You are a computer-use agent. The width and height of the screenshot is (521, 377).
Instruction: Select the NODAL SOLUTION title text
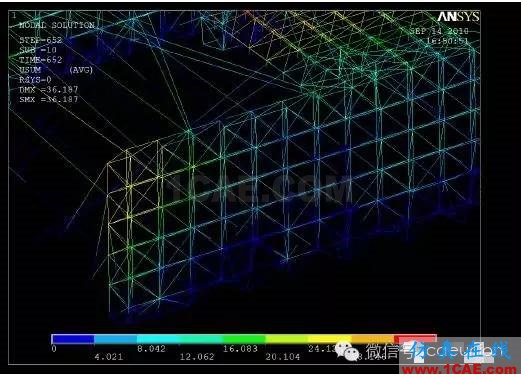pyautogui.click(x=57, y=25)
